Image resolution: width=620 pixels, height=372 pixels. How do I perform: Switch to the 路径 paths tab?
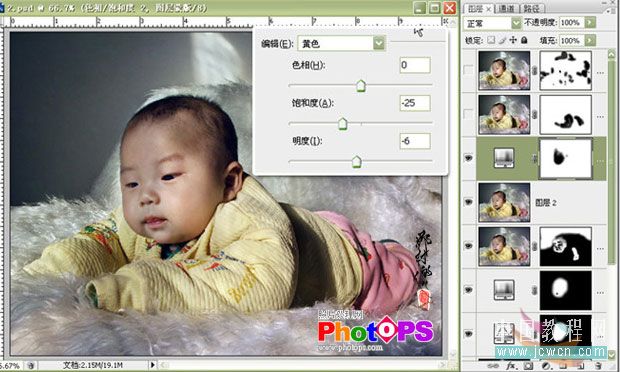533,8
